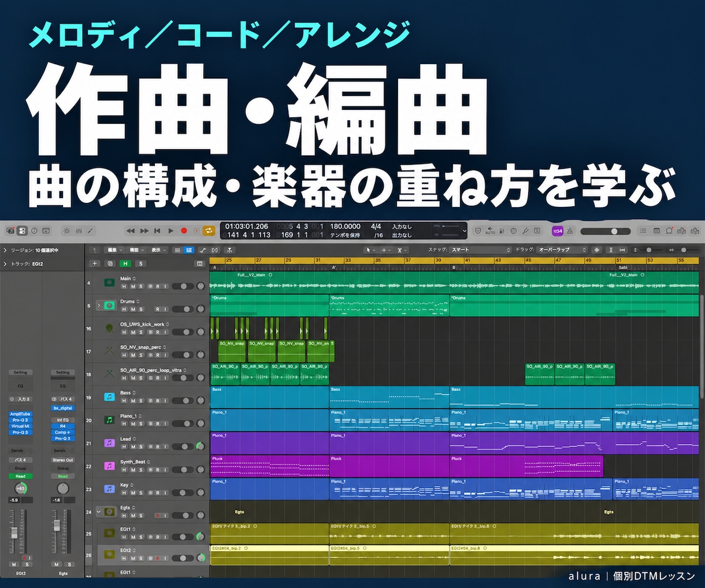Open the LCD display mode dropdown arrow
Viewport: 705px width, 588px height.
464,231
